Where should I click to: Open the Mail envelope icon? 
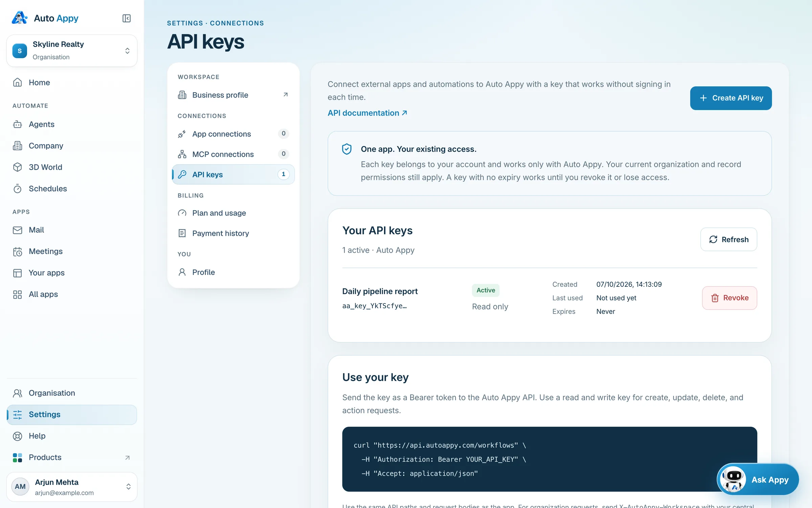click(x=18, y=230)
